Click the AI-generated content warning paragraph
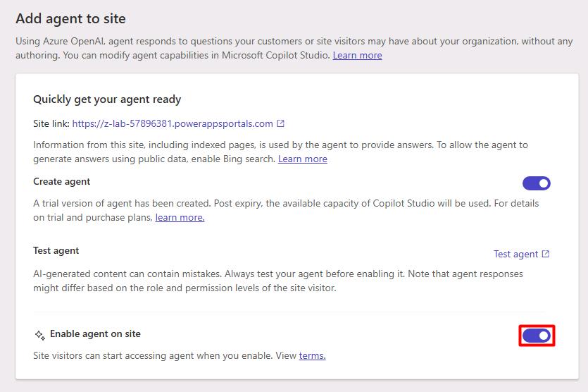The height and width of the screenshot is (392, 588). [278, 281]
